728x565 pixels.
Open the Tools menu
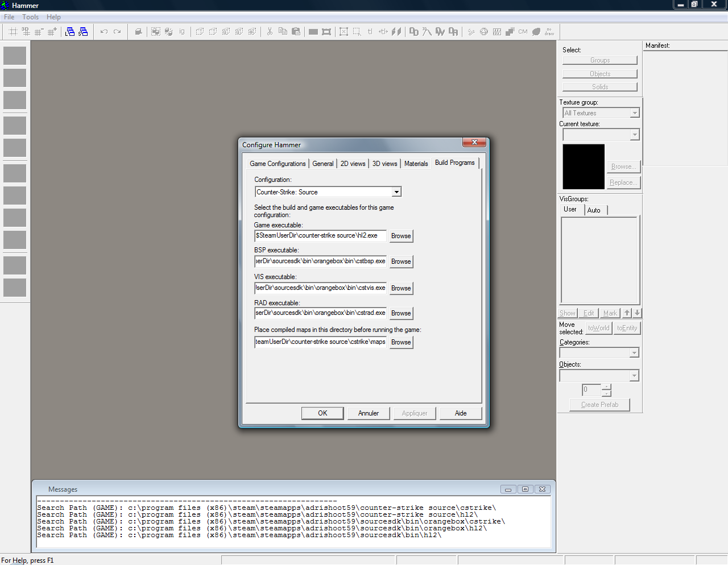(x=31, y=17)
